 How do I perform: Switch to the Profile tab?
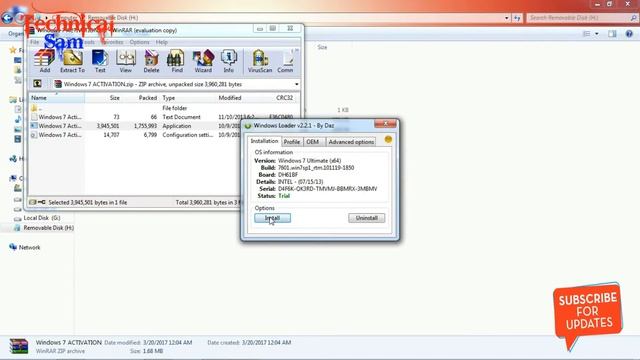pos(292,142)
